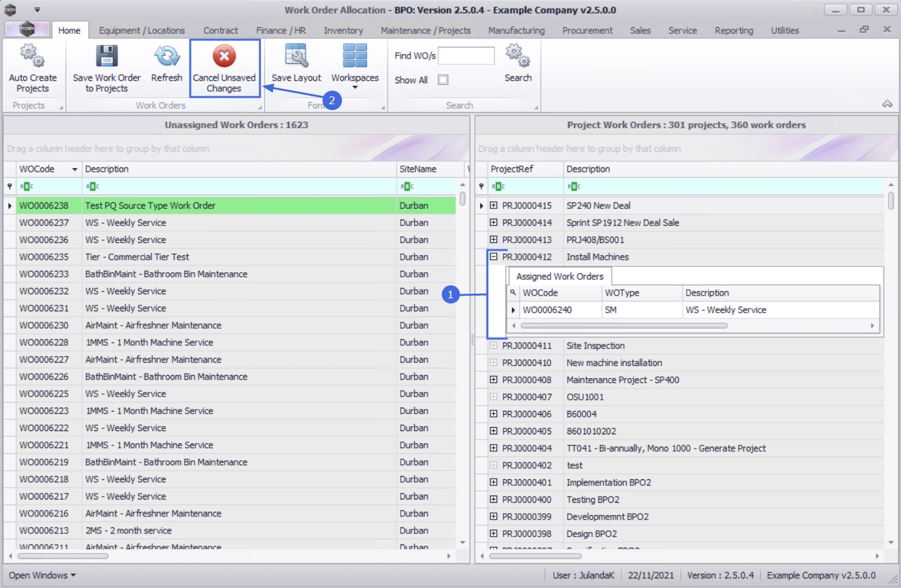Collapse the ribbon with the chevron
Viewport: 901px width, 588px height.
click(887, 104)
